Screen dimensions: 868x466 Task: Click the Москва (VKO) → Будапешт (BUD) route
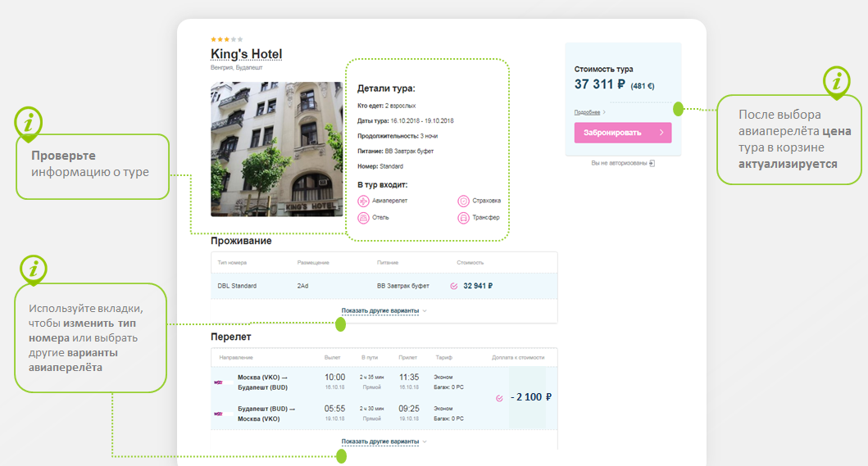tap(262, 382)
